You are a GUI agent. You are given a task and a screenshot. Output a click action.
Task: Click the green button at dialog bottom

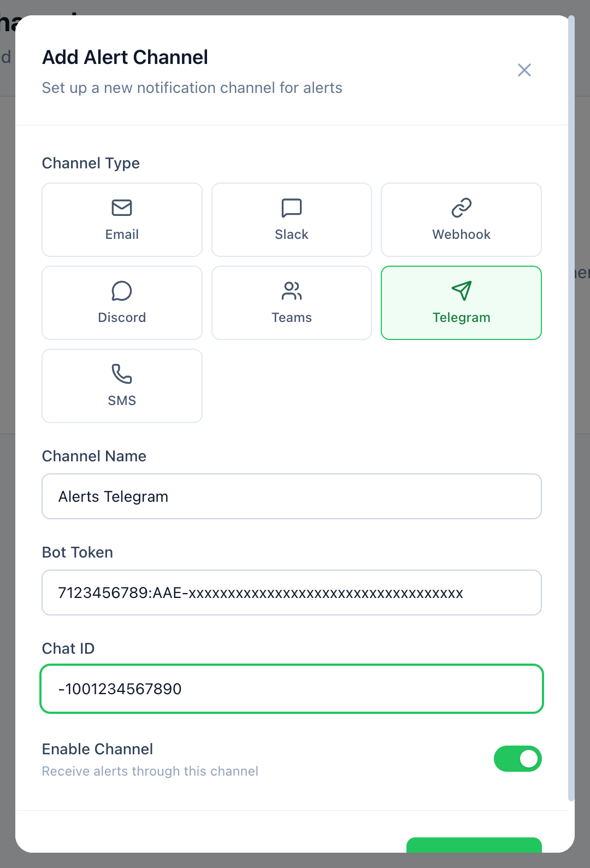pos(474,845)
